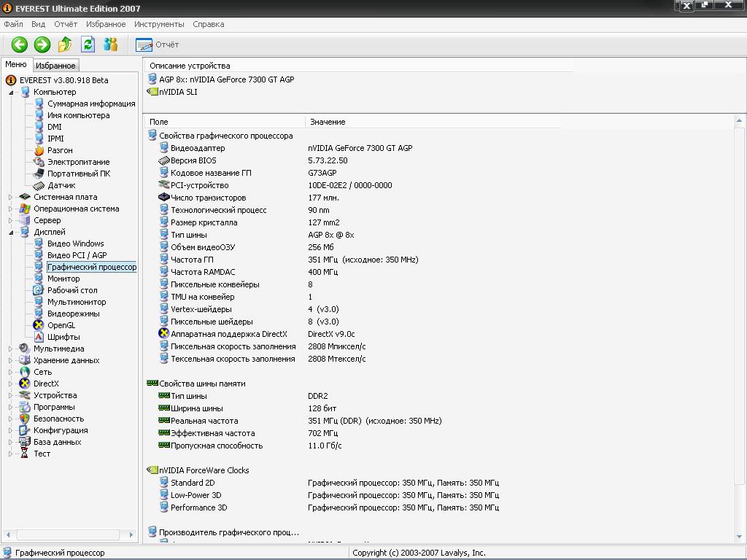Click the Версия BIOS chip icon
This screenshot has width=747, height=560.
click(x=164, y=160)
